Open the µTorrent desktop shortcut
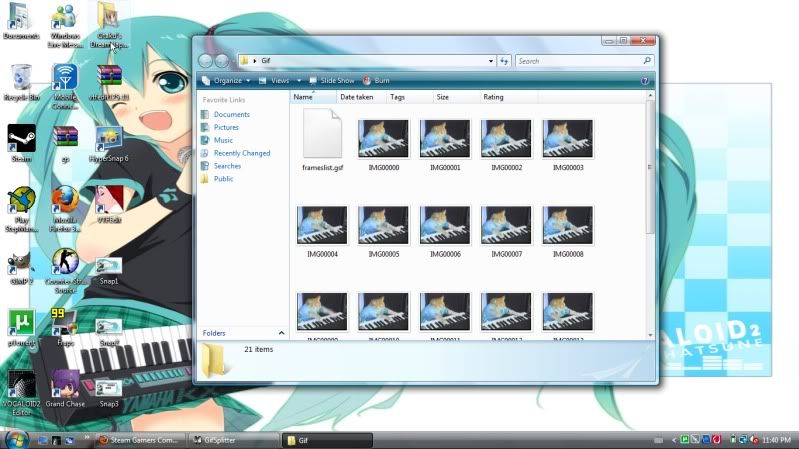This screenshot has height=449, width=799. 21,322
